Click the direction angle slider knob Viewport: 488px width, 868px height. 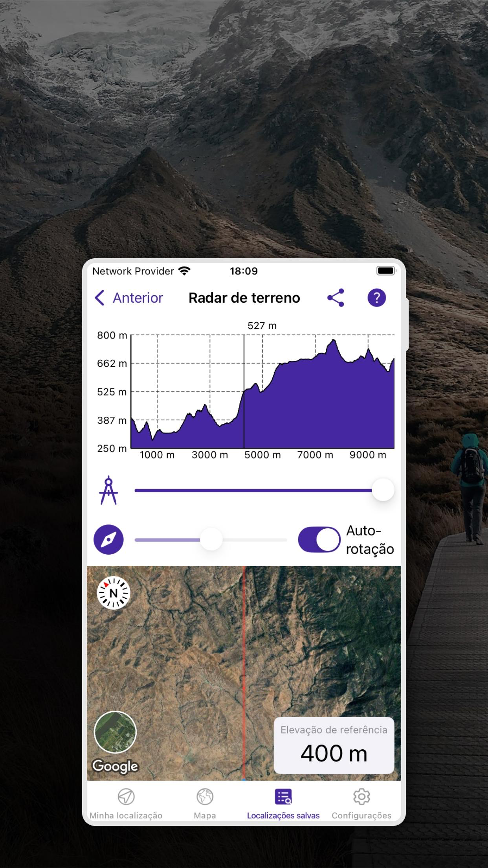(x=211, y=539)
